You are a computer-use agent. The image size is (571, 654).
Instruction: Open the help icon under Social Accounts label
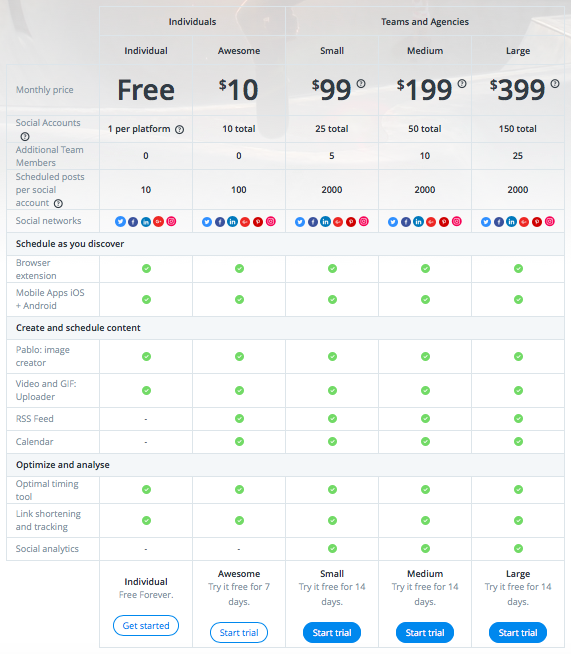[25, 136]
